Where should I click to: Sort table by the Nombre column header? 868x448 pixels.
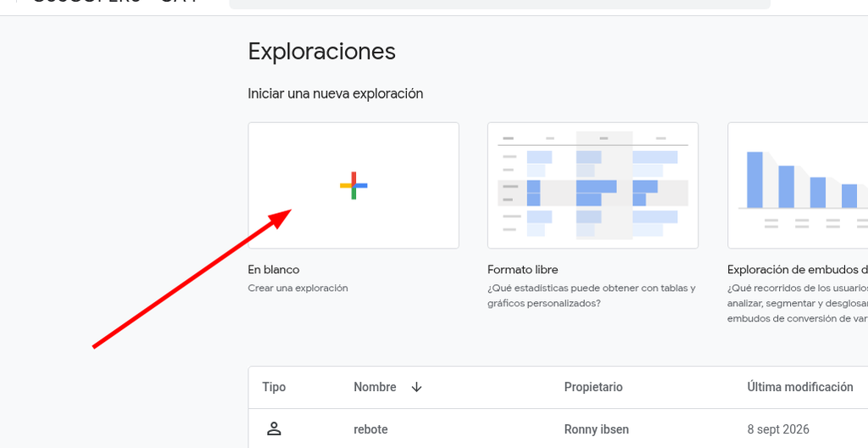(375, 387)
